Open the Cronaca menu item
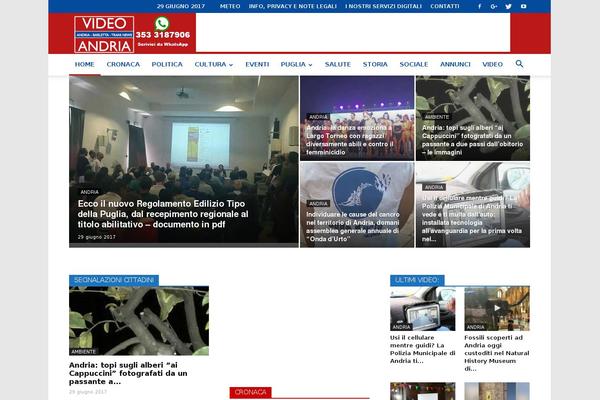The image size is (600, 400). coord(123,64)
